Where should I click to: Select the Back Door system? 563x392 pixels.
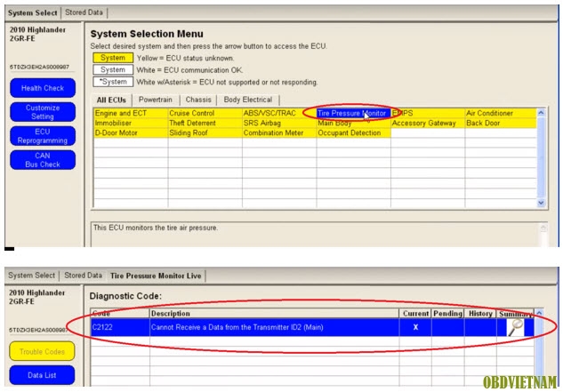coord(501,124)
